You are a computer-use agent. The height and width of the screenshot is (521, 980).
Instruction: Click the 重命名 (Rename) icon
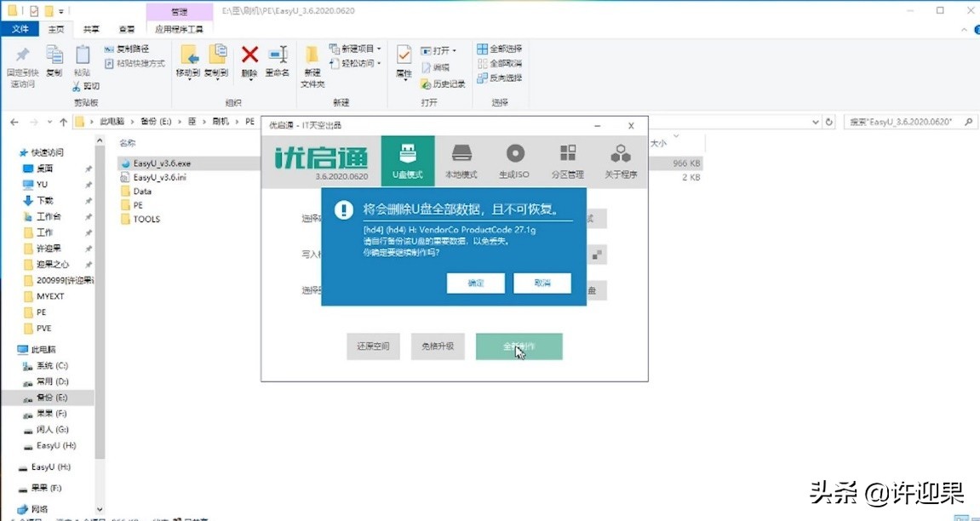(278, 62)
